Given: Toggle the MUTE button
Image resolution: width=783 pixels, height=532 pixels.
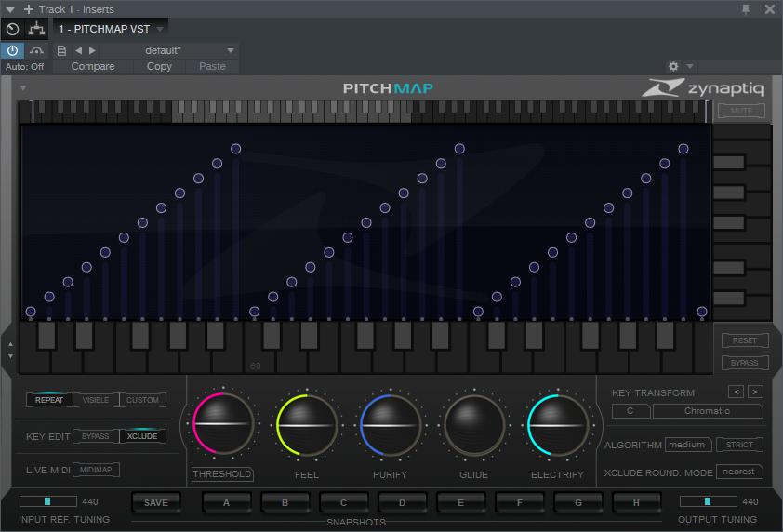Looking at the screenshot, I should (x=741, y=111).
